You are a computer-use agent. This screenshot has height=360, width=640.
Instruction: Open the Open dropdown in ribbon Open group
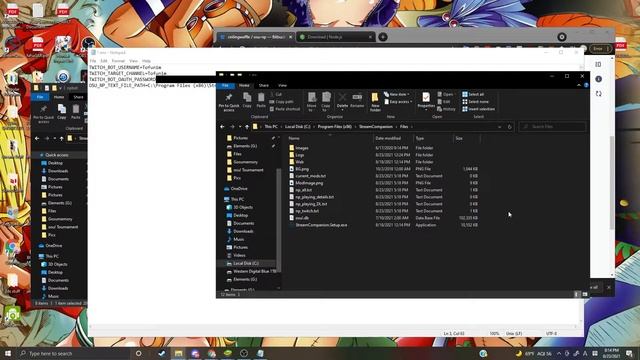coord(446,94)
